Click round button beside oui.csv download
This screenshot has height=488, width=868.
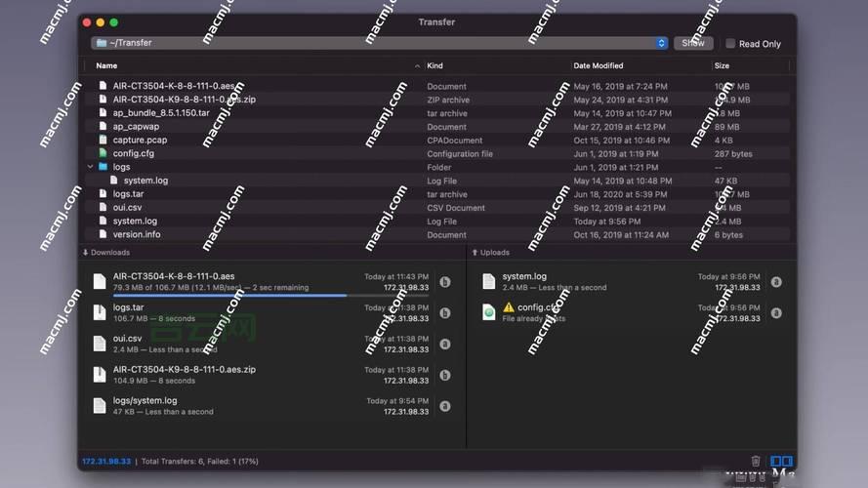[445, 344]
